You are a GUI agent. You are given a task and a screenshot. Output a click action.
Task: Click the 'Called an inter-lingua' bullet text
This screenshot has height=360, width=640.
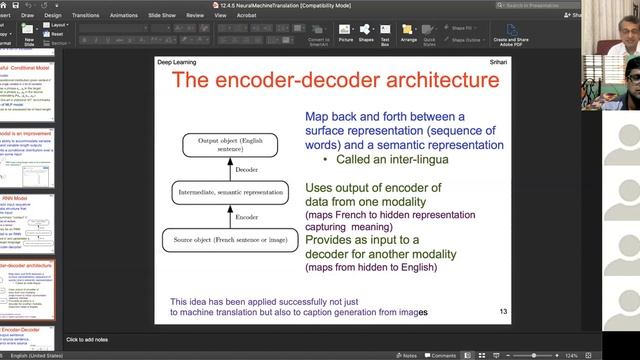coord(392,160)
